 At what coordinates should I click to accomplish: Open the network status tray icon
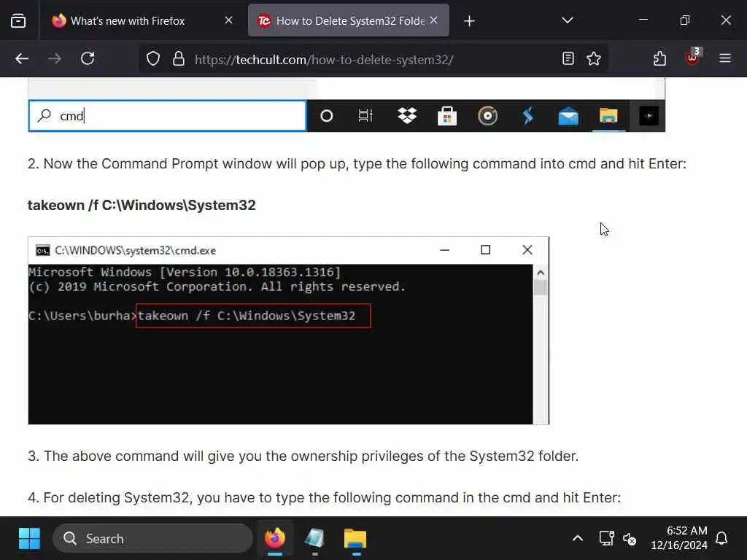(606, 539)
